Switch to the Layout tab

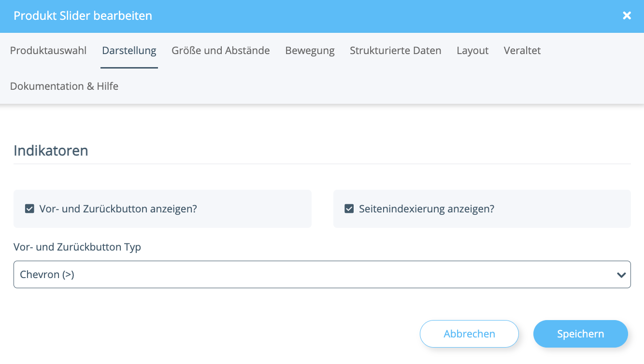coord(472,50)
